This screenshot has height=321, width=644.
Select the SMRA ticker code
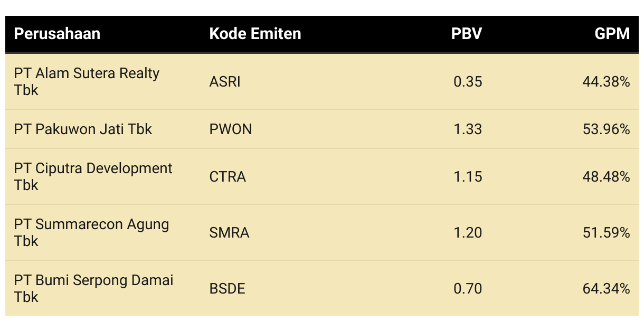click(229, 233)
